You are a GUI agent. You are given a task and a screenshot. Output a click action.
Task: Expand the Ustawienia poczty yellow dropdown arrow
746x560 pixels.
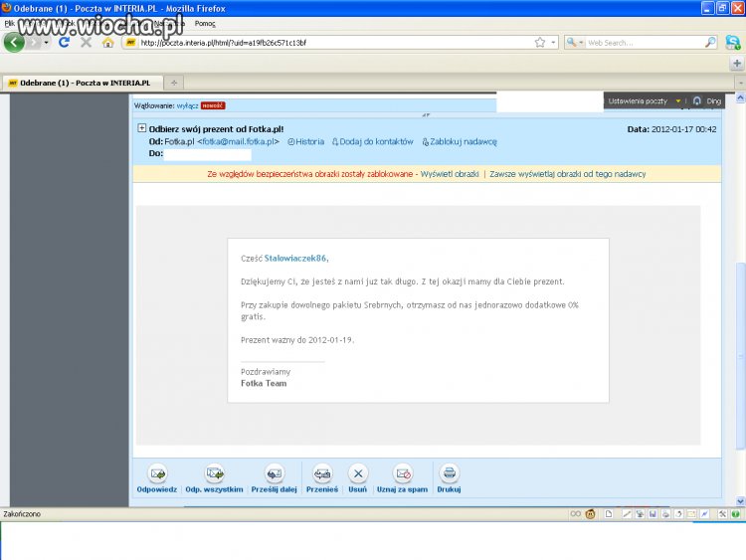(678, 100)
